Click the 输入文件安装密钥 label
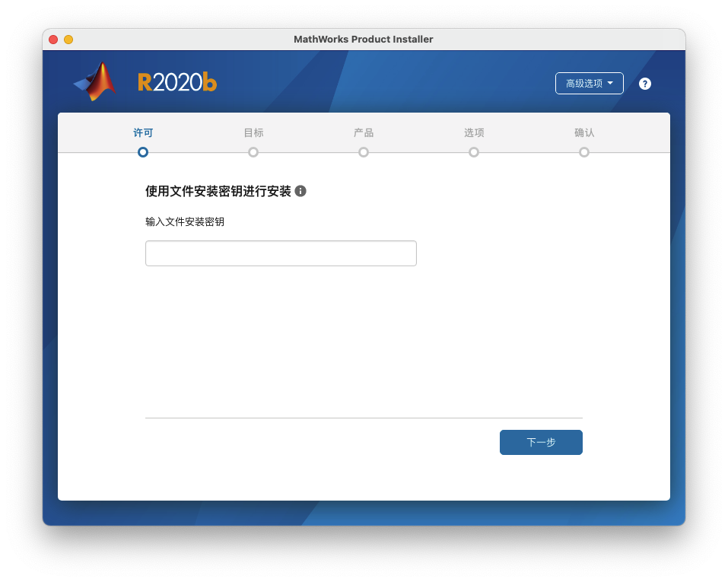Screen dimensions: 728x582 (185, 222)
